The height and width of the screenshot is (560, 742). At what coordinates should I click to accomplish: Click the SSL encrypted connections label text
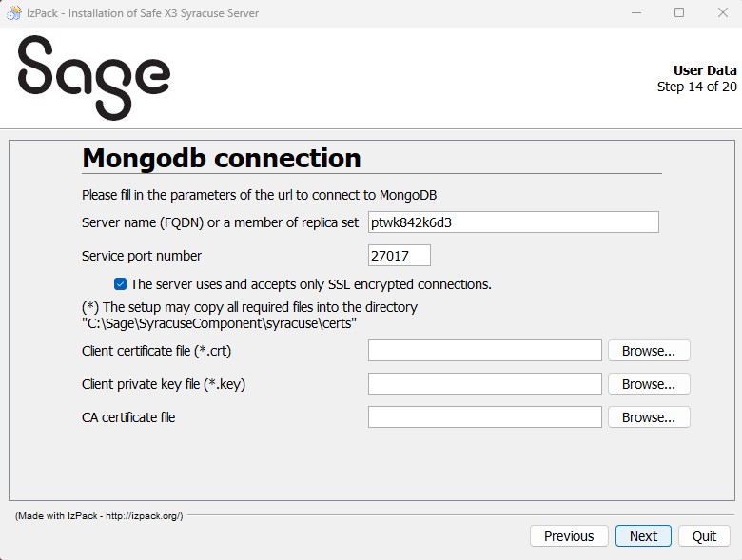pos(310,284)
